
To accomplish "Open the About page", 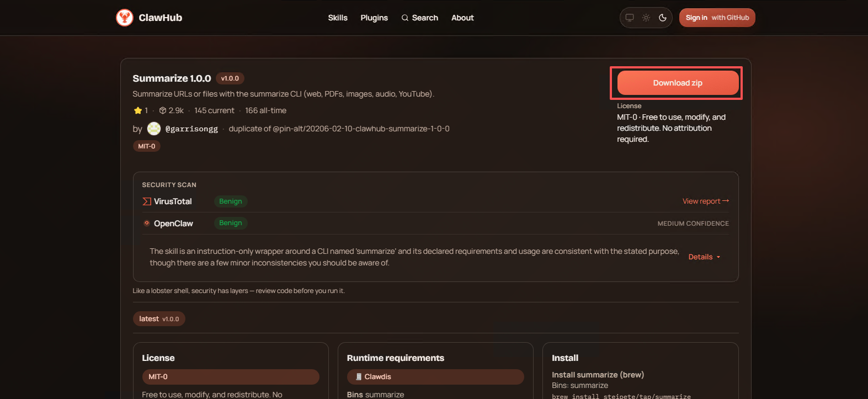I will 462,18.
